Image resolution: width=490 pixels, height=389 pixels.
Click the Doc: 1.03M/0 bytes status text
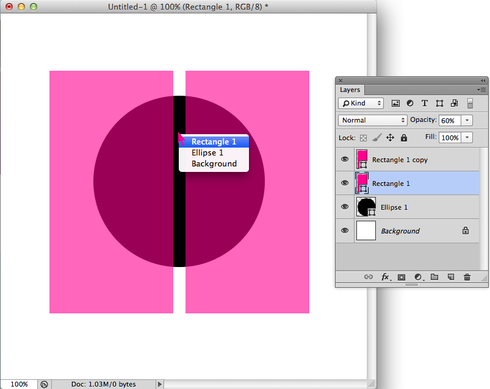103,384
